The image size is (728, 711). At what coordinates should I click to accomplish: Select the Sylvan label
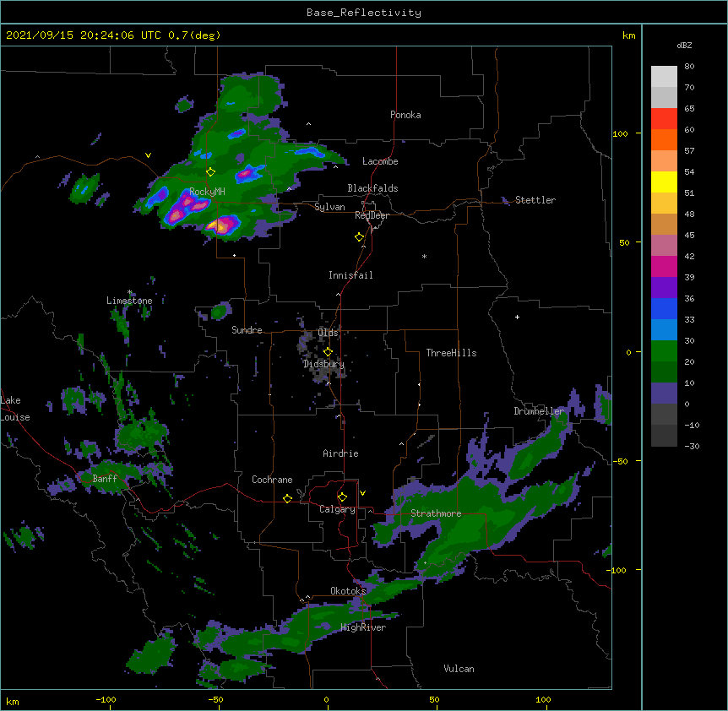[x=329, y=207]
